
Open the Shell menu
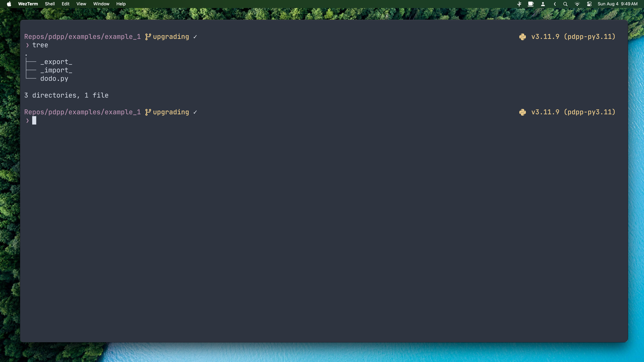[x=50, y=4]
